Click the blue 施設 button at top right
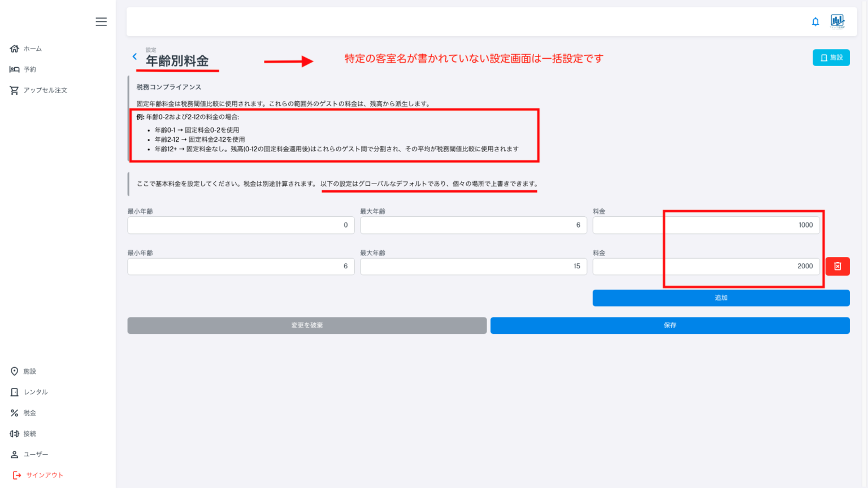The width and height of the screenshot is (868, 488). point(831,58)
